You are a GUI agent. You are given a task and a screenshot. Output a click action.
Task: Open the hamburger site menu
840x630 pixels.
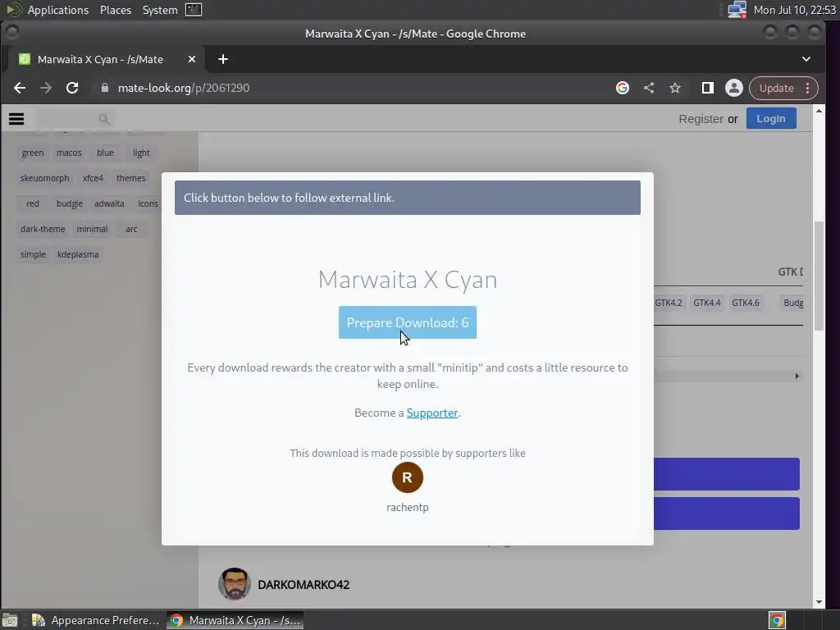[16, 119]
